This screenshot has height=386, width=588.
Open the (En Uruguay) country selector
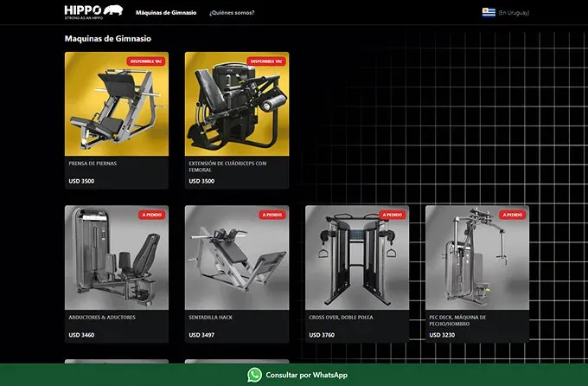514,13
